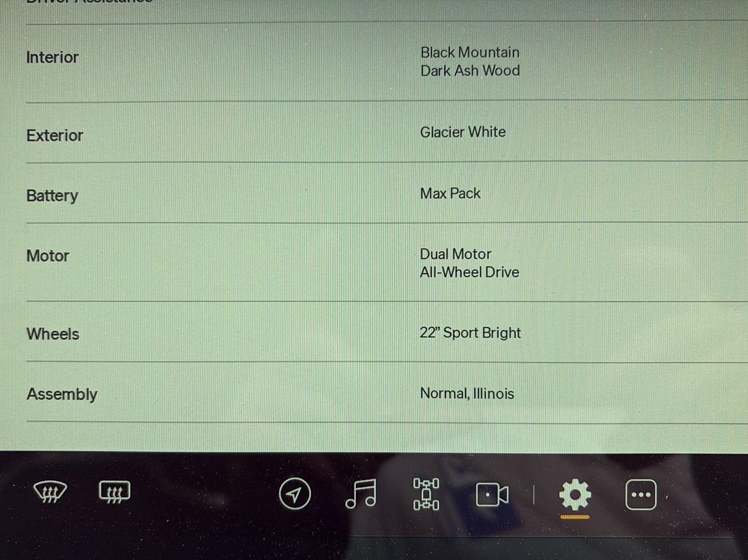Tap the Battery row label

click(52, 196)
